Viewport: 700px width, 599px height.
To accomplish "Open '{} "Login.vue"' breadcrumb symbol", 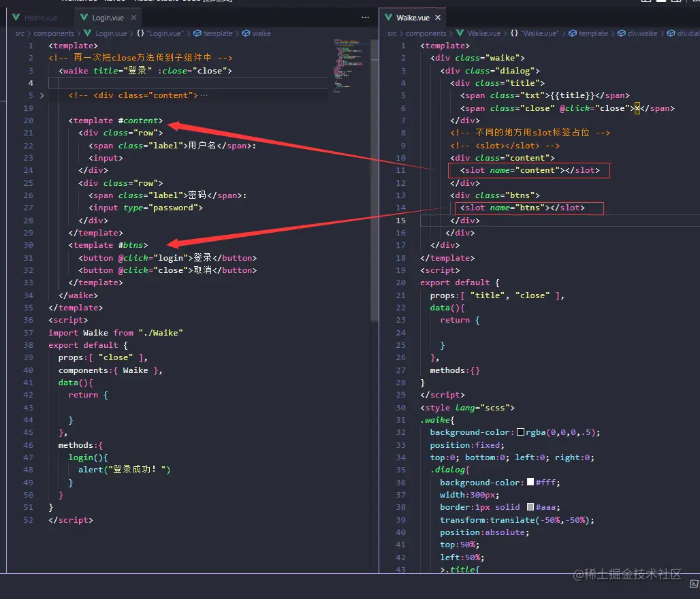I will point(160,33).
